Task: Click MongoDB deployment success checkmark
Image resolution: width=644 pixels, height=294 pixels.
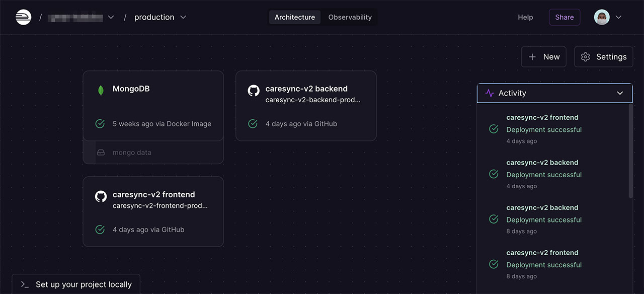Action: pyautogui.click(x=100, y=124)
